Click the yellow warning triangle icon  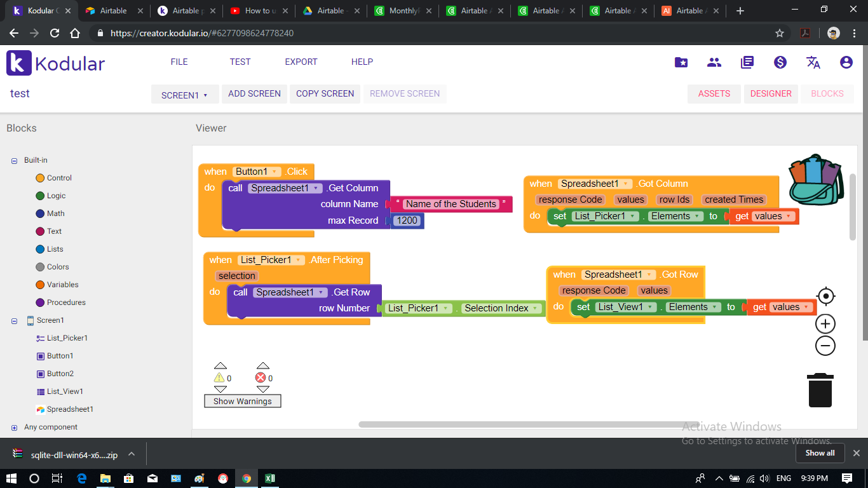point(219,378)
